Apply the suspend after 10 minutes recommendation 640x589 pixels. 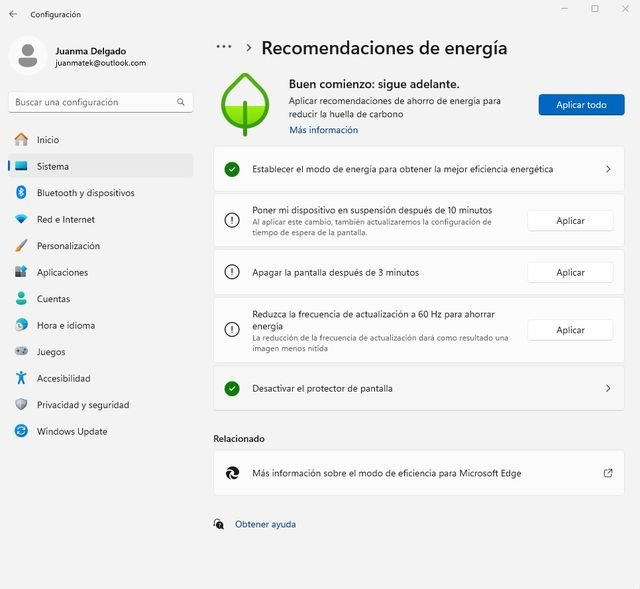click(570, 220)
